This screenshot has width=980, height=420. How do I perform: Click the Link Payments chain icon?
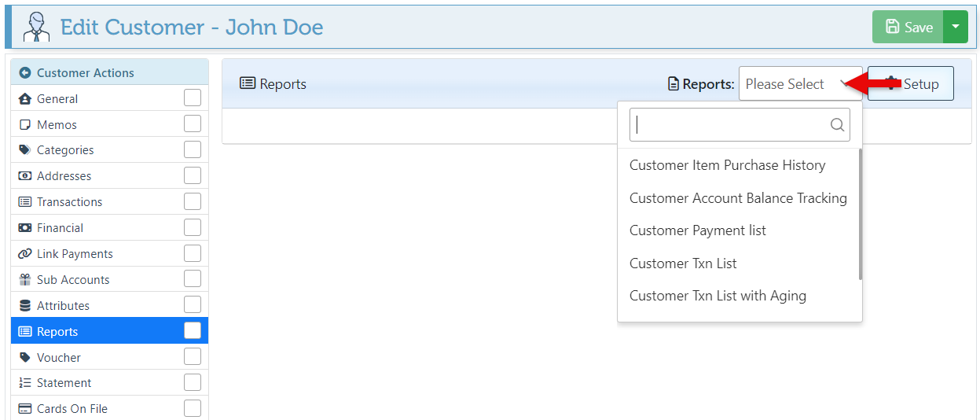[x=25, y=254]
